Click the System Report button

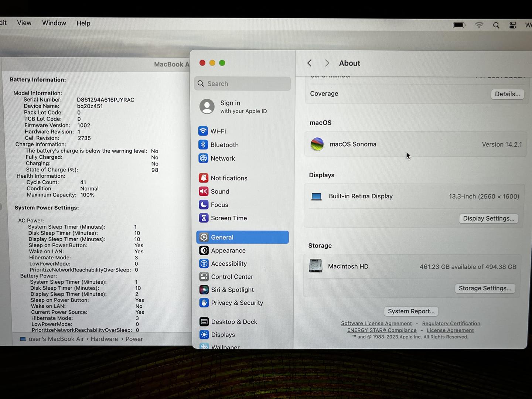pyautogui.click(x=411, y=311)
